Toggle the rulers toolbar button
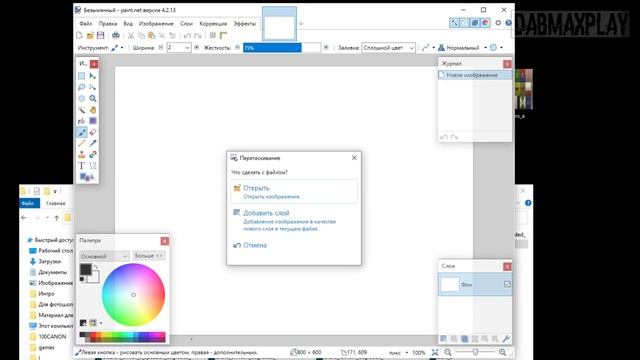This screenshot has height=360, width=640. point(223,36)
